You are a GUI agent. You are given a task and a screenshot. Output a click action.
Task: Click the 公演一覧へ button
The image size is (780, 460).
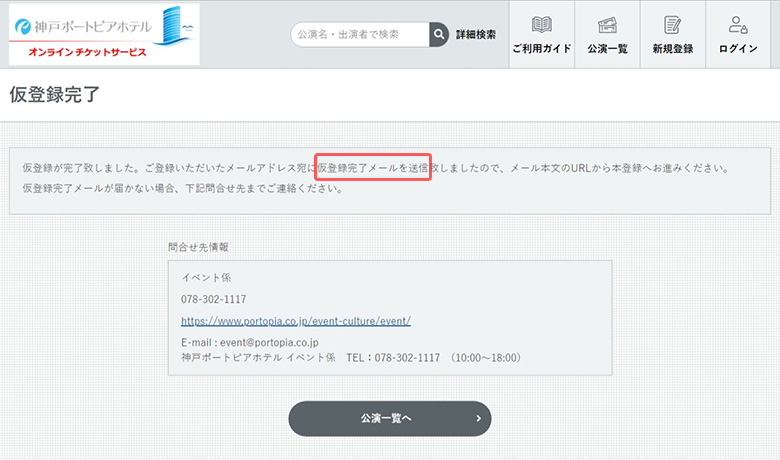click(x=390, y=418)
